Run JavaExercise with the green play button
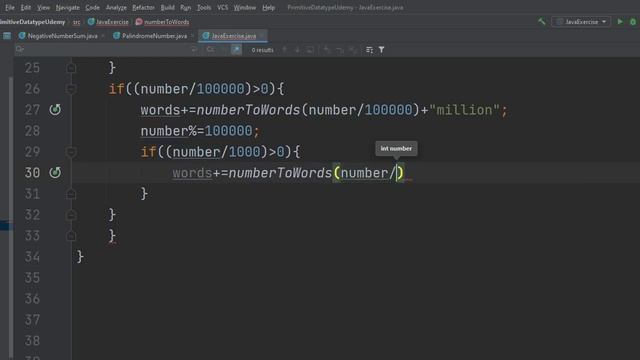This screenshot has width=640, height=360. (x=620, y=22)
